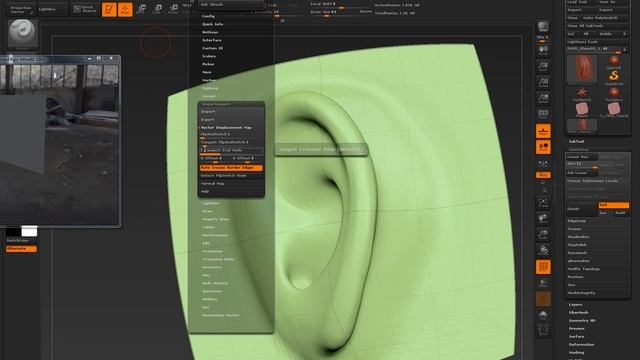Select the Zoom canvas icon
This screenshot has height=360, width=640.
543,67
